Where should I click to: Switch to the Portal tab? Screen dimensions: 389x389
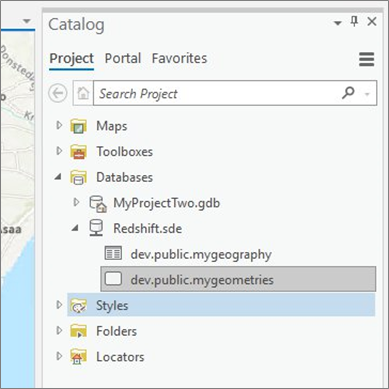coord(123,58)
